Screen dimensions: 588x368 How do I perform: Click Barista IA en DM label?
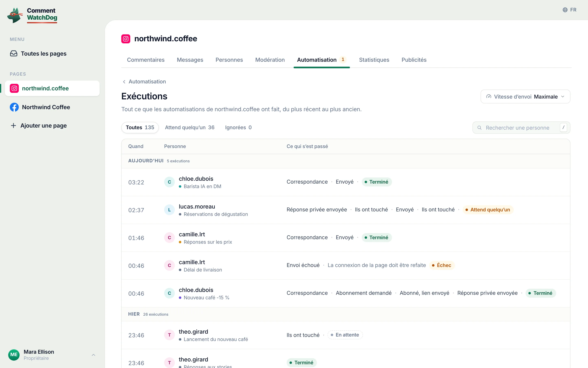tap(202, 186)
